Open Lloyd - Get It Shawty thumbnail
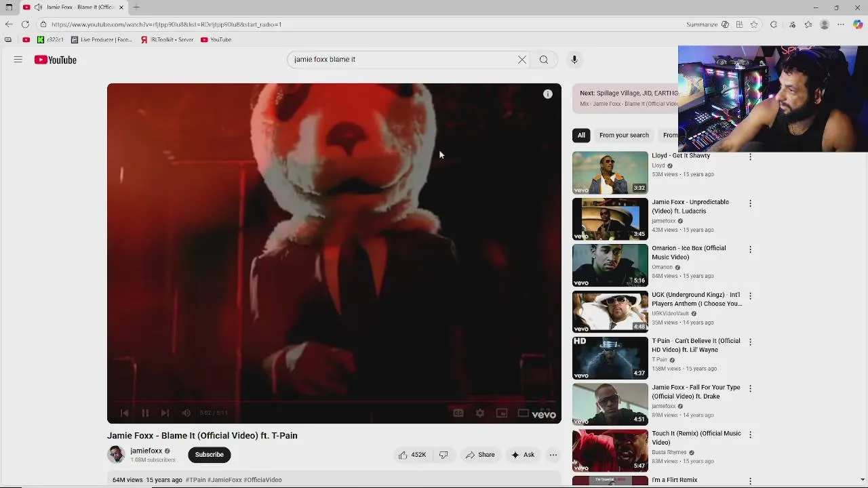 (610, 173)
